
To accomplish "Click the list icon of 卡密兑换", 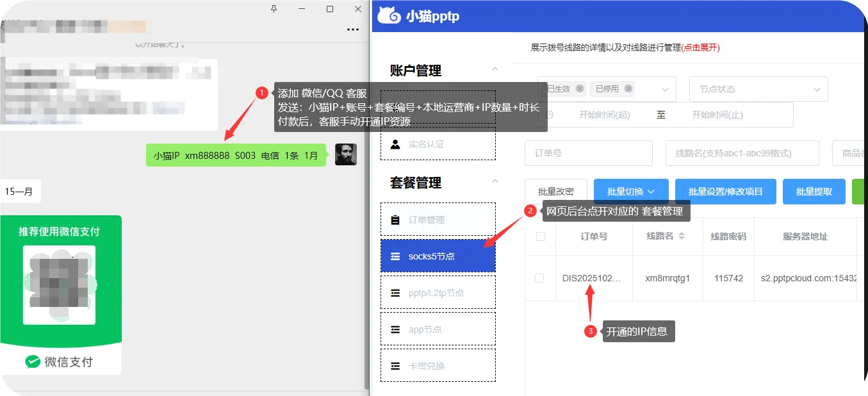I will click(395, 366).
